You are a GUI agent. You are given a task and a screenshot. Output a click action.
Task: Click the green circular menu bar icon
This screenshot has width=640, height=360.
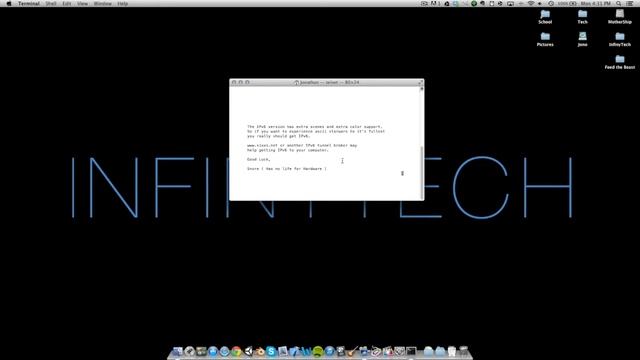click(x=474, y=3)
